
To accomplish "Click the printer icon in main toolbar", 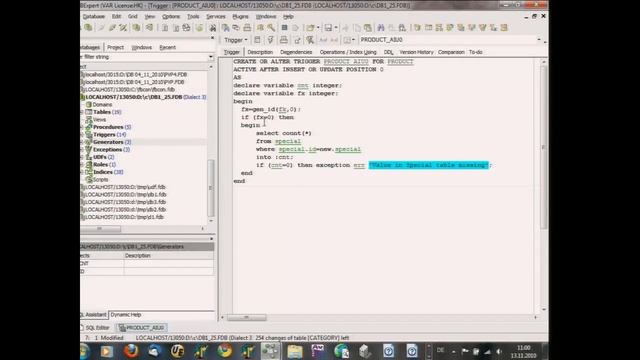I will [247, 28].
